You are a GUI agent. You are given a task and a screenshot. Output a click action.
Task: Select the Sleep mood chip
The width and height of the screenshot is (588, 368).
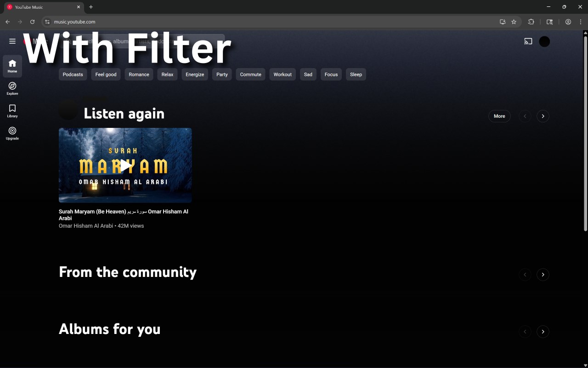click(x=356, y=75)
